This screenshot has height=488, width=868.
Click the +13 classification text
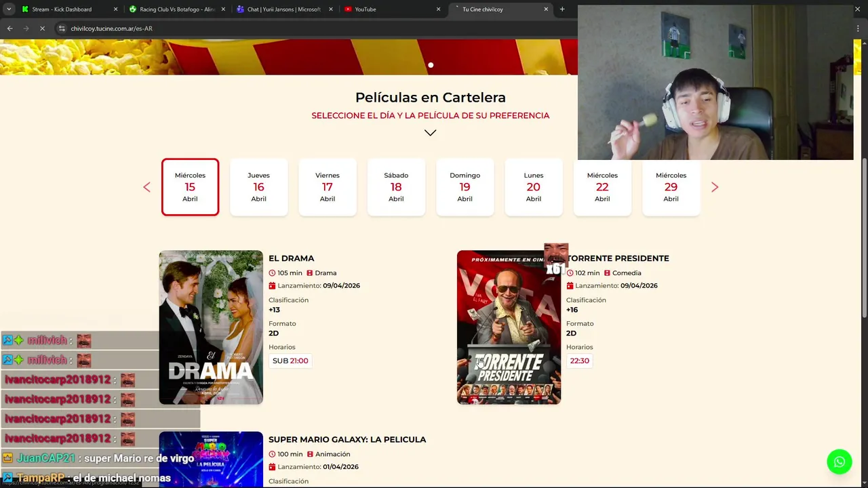pyautogui.click(x=274, y=310)
